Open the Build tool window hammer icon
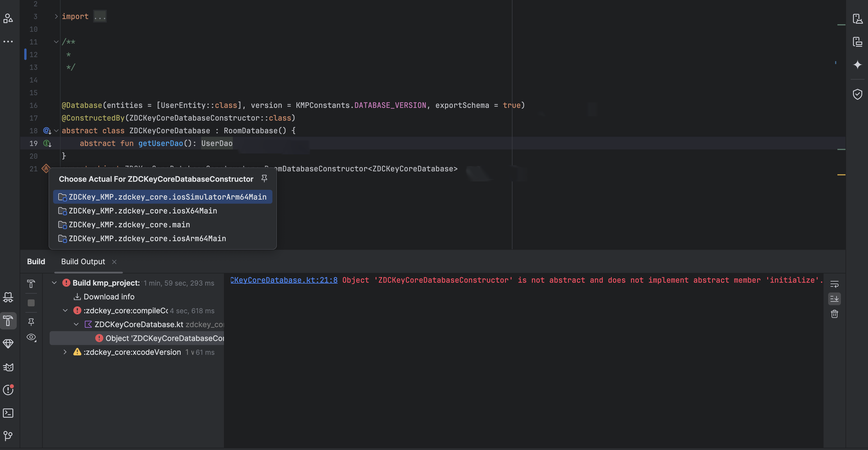This screenshot has height=450, width=868. pyautogui.click(x=8, y=320)
